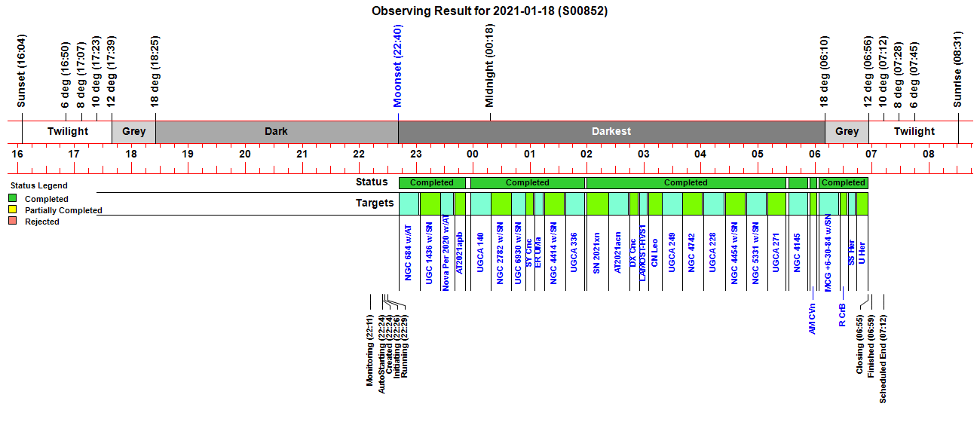Click the Completed status bar above UGCA 140
This screenshot has width=980, height=422.
tap(528, 182)
